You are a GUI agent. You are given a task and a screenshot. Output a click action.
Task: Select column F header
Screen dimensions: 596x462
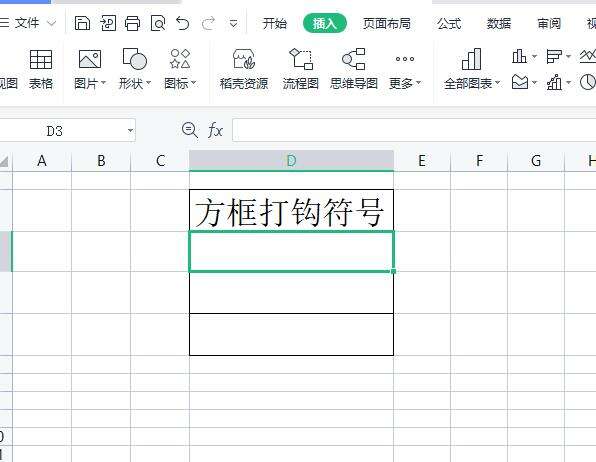[479, 161]
